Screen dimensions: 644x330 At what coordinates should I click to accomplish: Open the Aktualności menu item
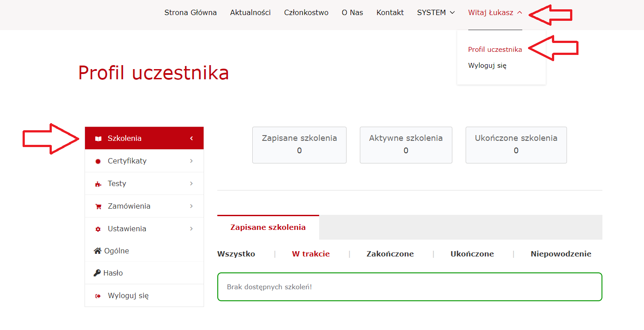250,12
